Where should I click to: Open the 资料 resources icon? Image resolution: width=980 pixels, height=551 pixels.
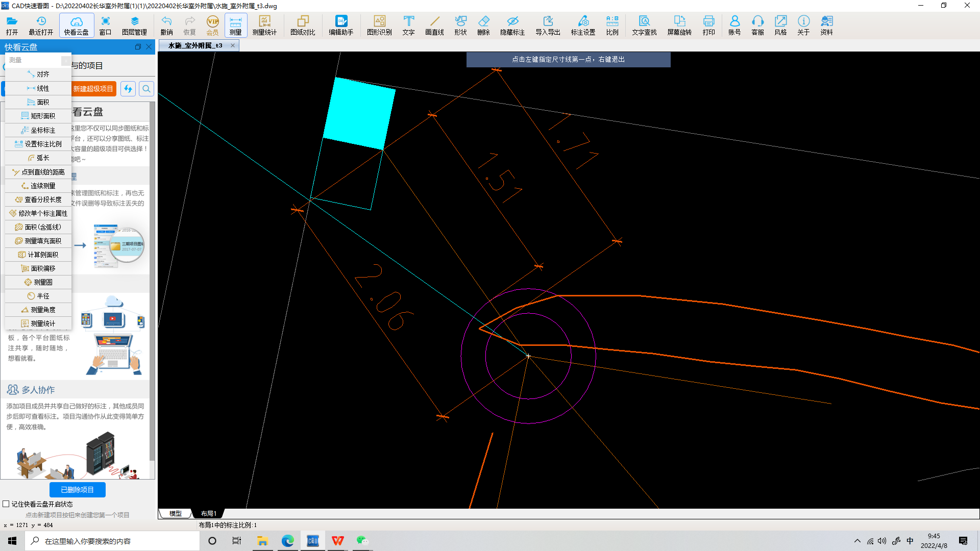[x=826, y=25]
